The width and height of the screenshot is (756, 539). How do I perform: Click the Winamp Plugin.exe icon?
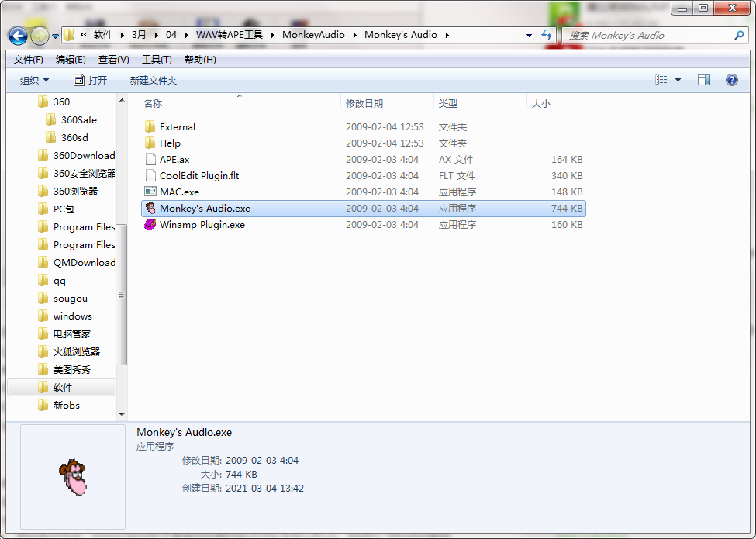150,225
